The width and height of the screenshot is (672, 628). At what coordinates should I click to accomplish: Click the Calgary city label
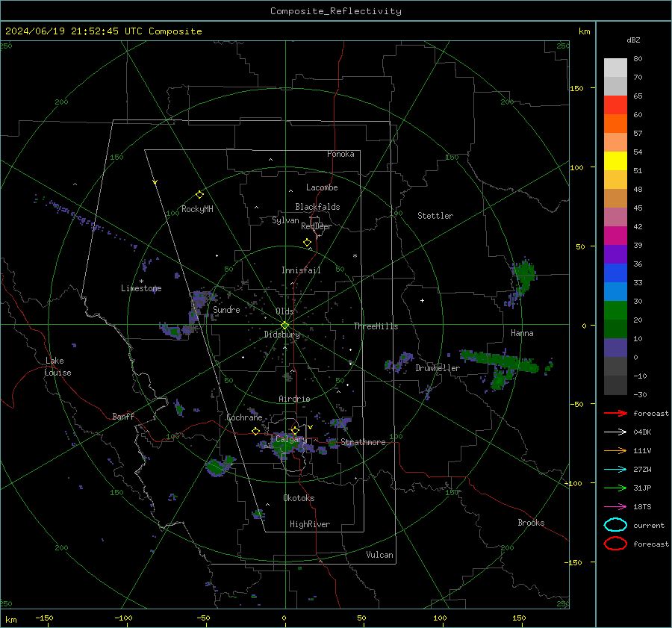[291, 439]
